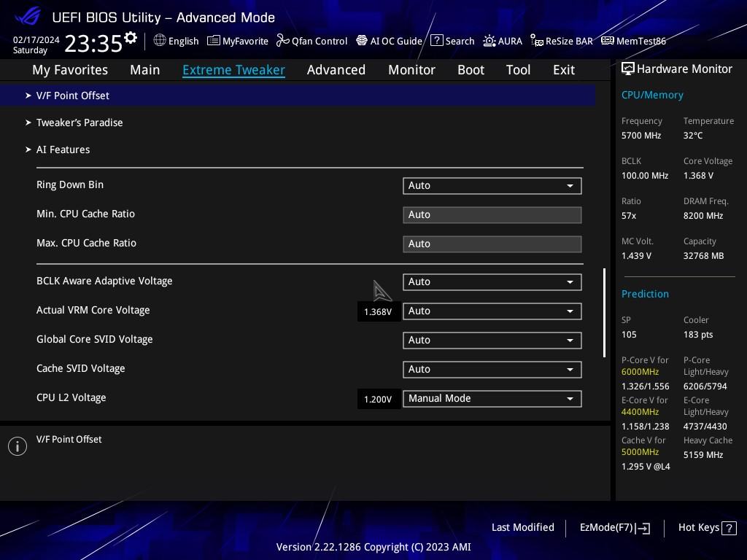
Task: Open Ring Down Bin dropdown
Action: click(492, 186)
